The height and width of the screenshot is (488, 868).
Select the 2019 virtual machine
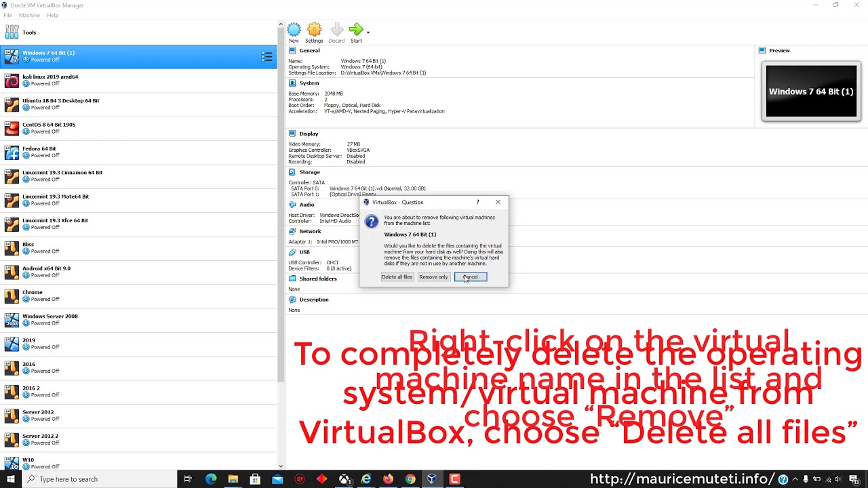[x=138, y=344]
